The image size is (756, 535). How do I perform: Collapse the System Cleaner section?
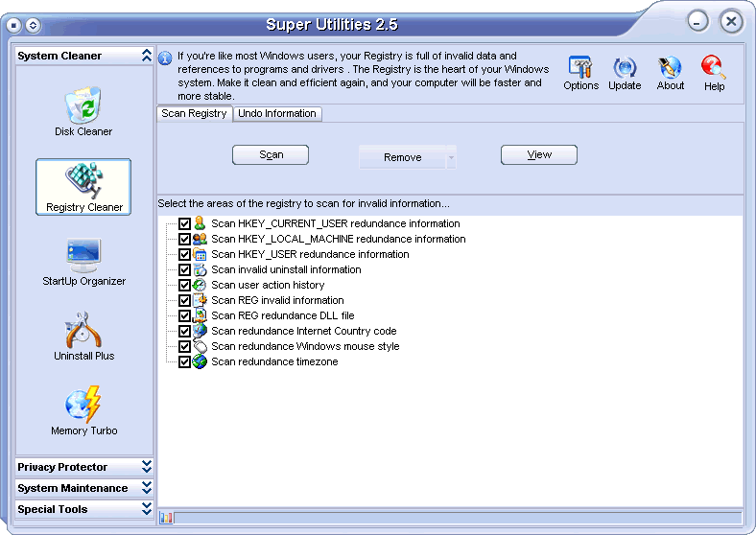[x=146, y=56]
